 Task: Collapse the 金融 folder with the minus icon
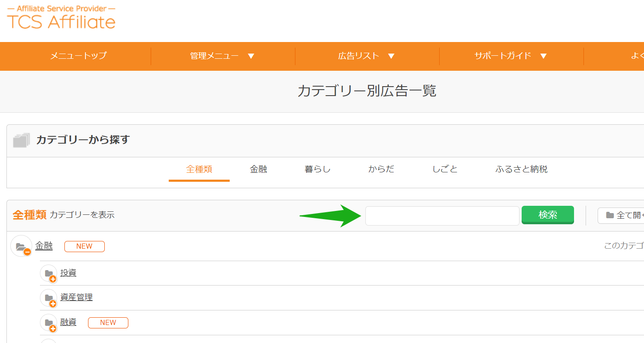pyautogui.click(x=21, y=247)
